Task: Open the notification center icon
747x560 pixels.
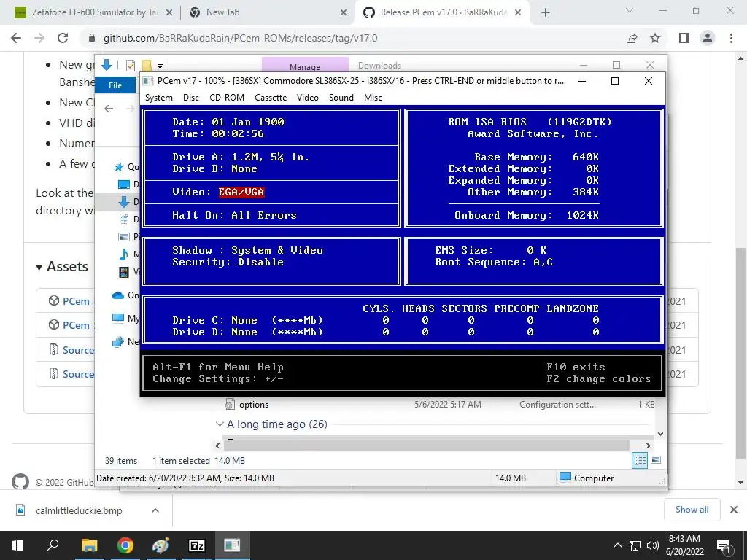Action: point(724,546)
